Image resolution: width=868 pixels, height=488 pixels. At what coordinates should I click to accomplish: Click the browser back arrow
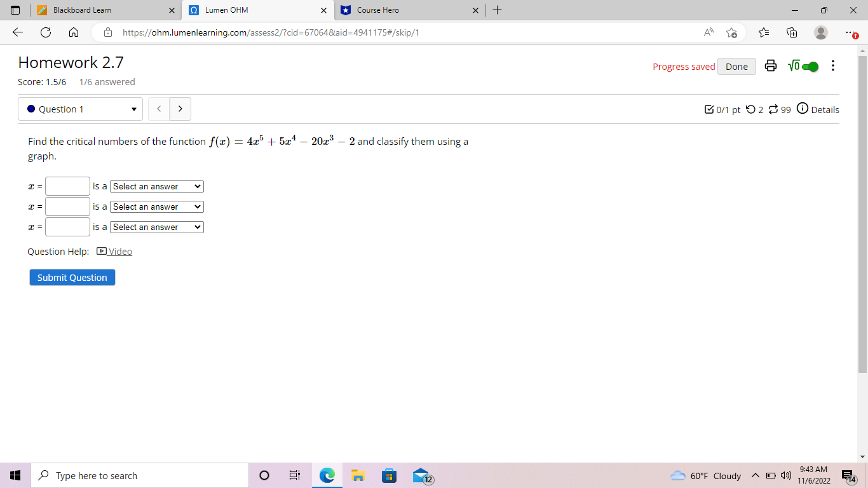pyautogui.click(x=18, y=32)
